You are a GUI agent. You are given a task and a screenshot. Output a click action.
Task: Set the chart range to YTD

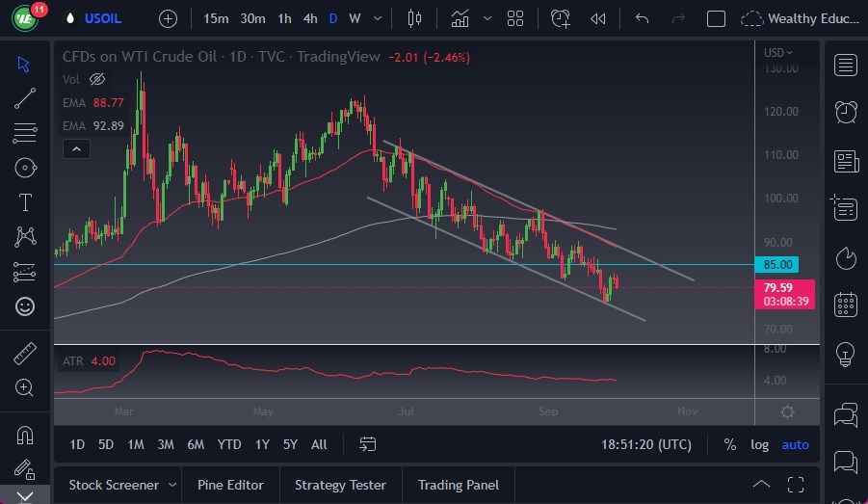click(229, 444)
